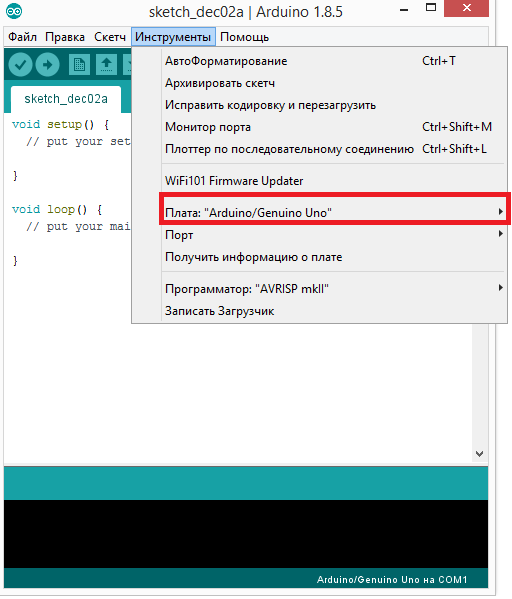Click the editor scrollbar down arrow
The height and width of the screenshot is (599, 512).
tap(480, 454)
